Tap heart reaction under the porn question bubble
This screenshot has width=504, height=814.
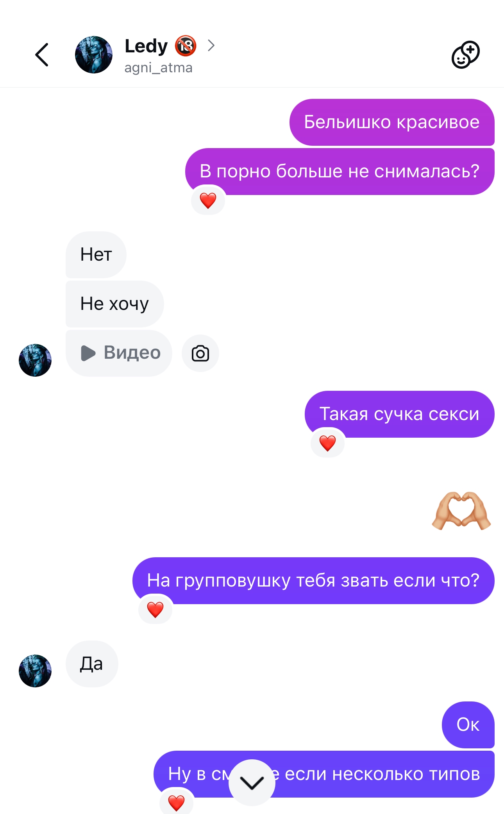208,200
